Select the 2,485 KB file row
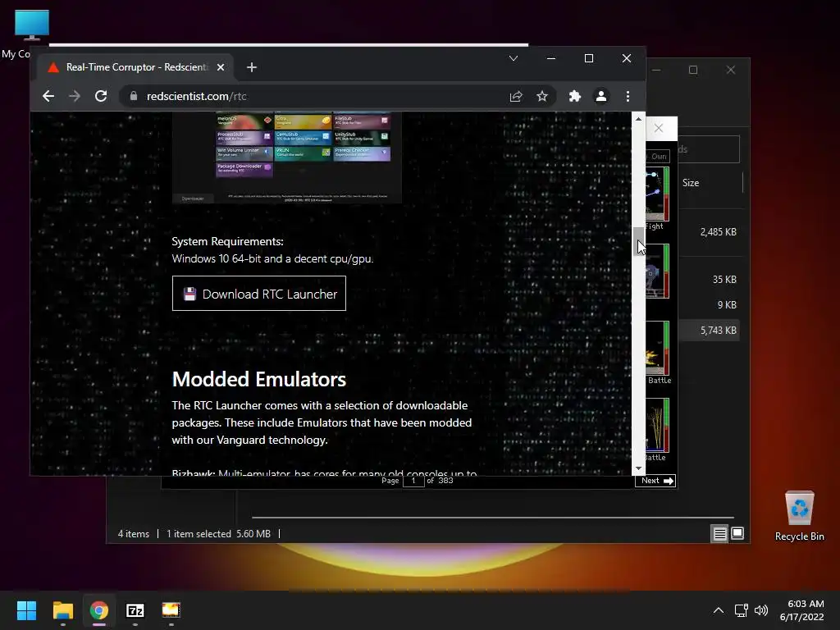 click(708, 232)
